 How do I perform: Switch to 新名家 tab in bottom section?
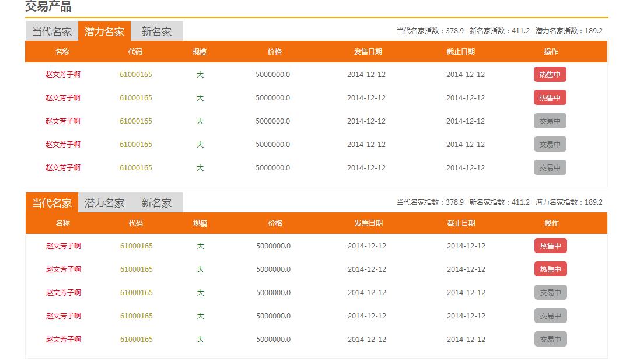157,203
